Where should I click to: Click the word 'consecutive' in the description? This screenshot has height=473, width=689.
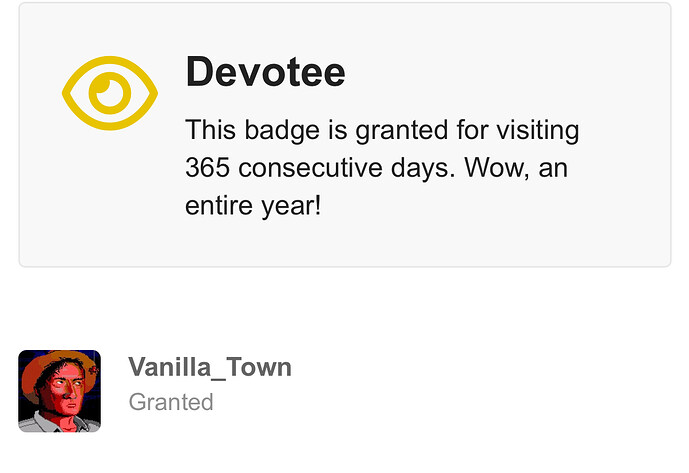pos(310,167)
